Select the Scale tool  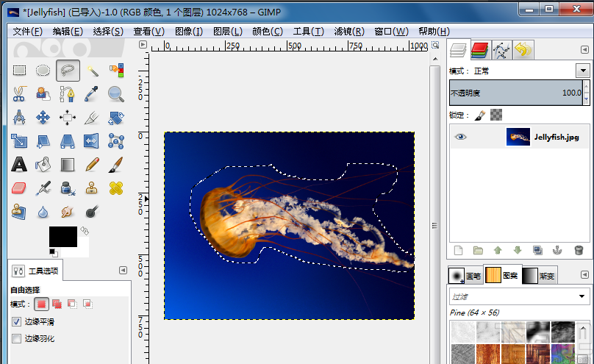pos(19,141)
